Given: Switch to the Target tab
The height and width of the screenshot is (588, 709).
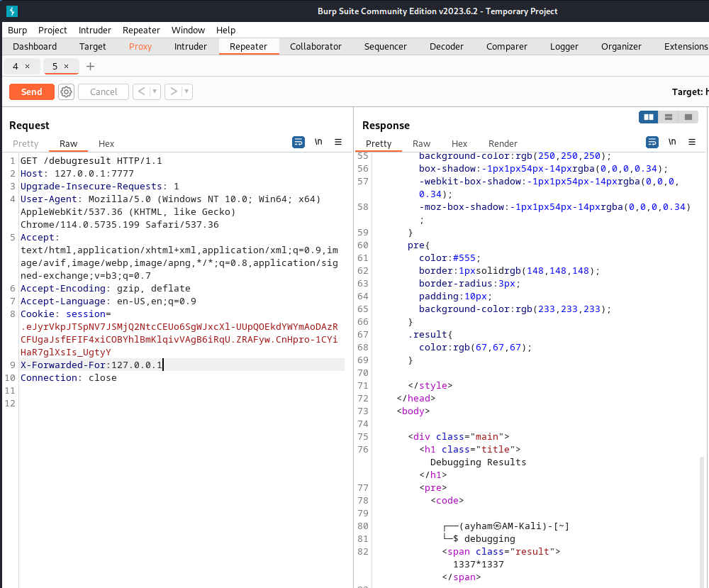Looking at the screenshot, I should click(92, 47).
